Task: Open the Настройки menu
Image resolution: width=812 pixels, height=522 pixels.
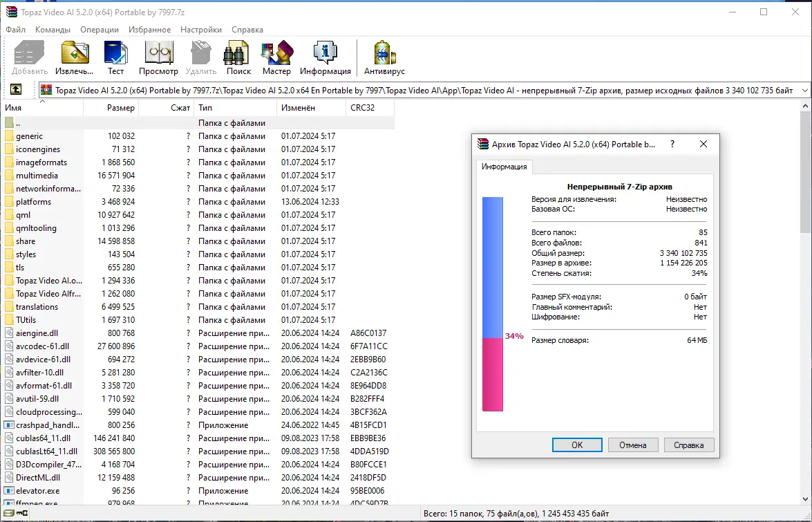Action: click(200, 29)
